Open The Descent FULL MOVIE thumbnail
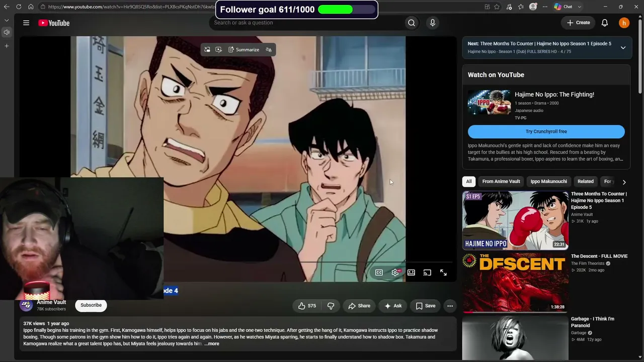644x362 pixels. tap(515, 283)
